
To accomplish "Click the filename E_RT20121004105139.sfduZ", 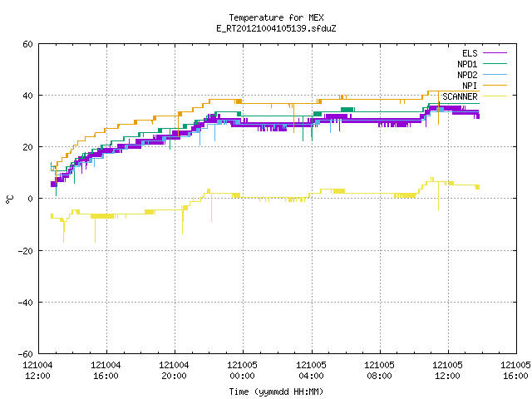I will pos(276,28).
